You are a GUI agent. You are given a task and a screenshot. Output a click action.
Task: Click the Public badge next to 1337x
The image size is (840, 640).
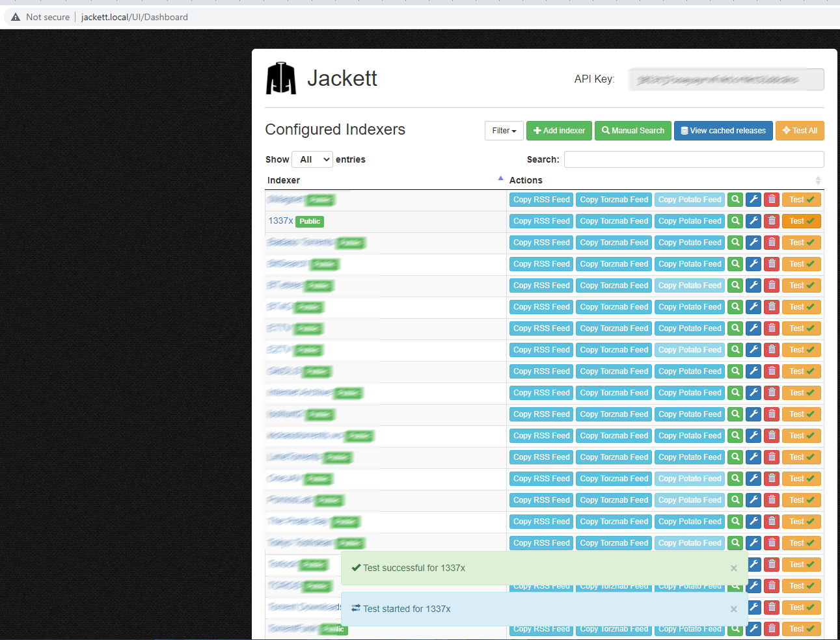tap(310, 222)
